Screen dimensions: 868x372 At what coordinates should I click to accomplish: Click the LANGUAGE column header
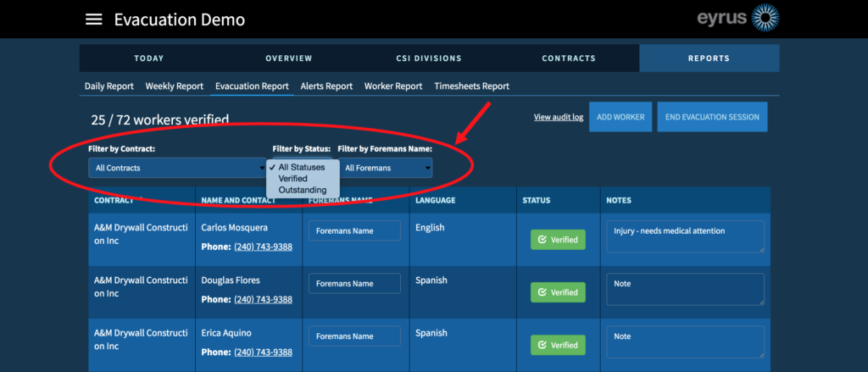(x=436, y=200)
